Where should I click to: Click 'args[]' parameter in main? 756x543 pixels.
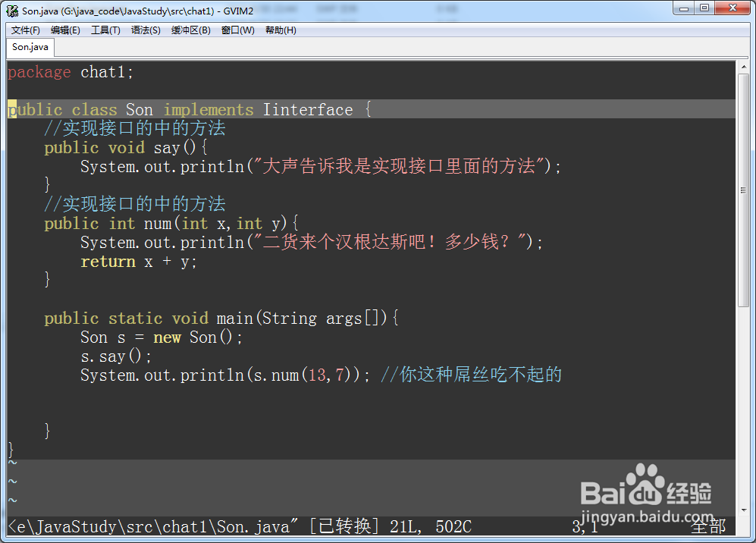356,319
